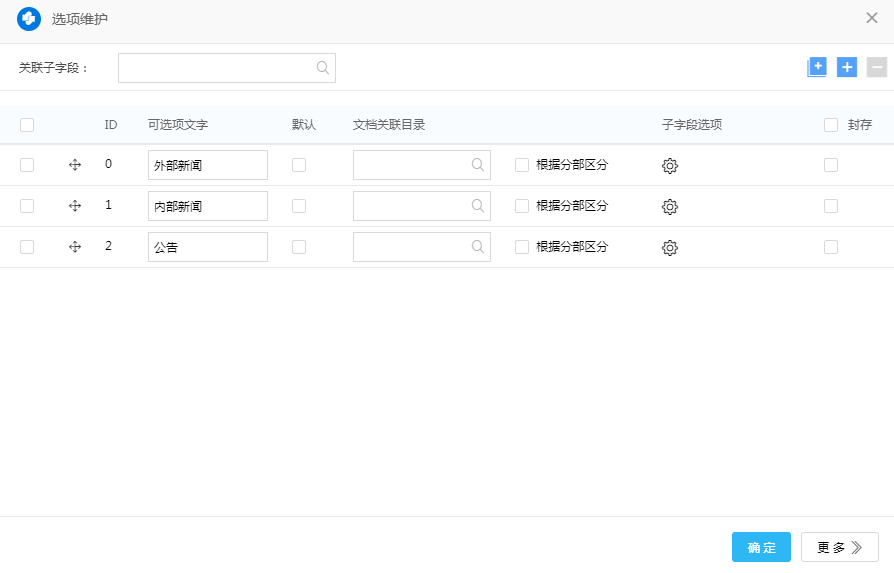Click the 内部新闻 option text field
Viewport: 894px width, 573px height.
pyautogui.click(x=207, y=206)
